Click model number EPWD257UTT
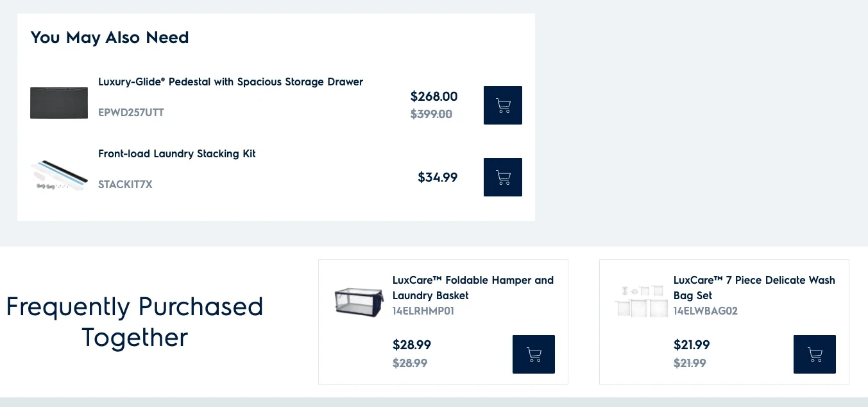868x407 pixels. [131, 113]
